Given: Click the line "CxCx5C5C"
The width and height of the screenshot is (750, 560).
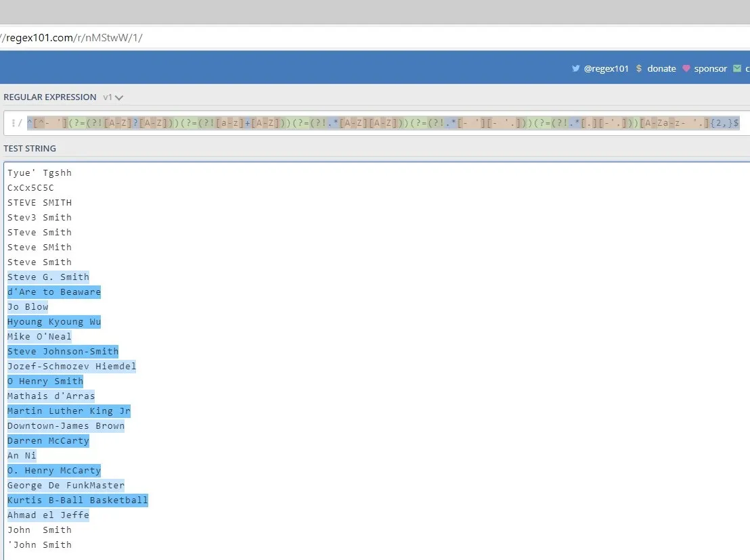Looking at the screenshot, I should point(30,188).
